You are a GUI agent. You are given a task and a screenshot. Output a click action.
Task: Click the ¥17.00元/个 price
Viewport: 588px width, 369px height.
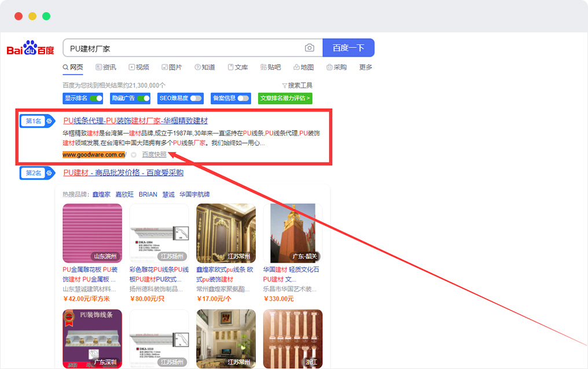pos(214,298)
